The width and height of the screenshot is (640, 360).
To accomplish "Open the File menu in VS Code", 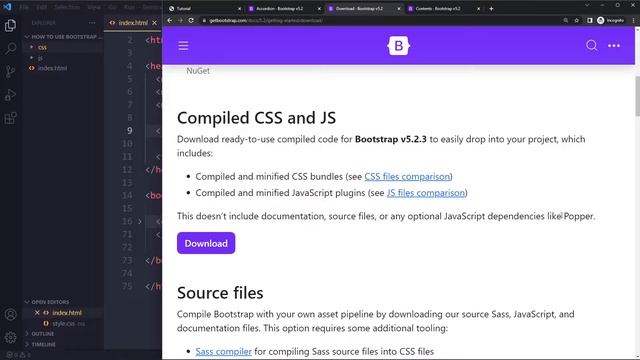I will [24, 7].
